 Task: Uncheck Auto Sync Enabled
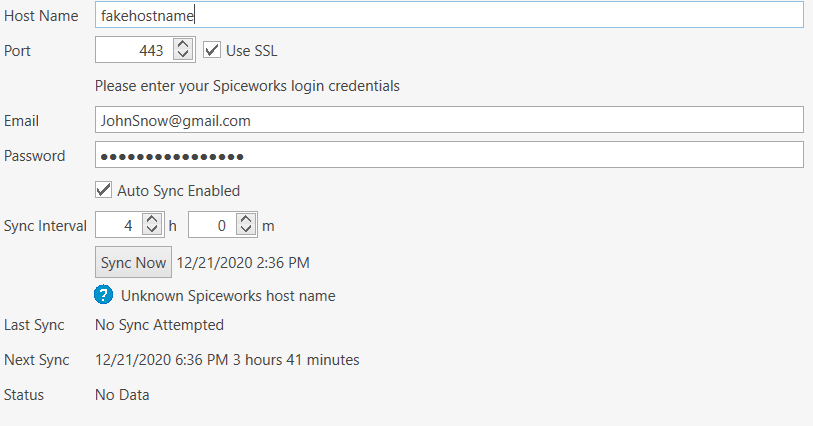coord(103,190)
